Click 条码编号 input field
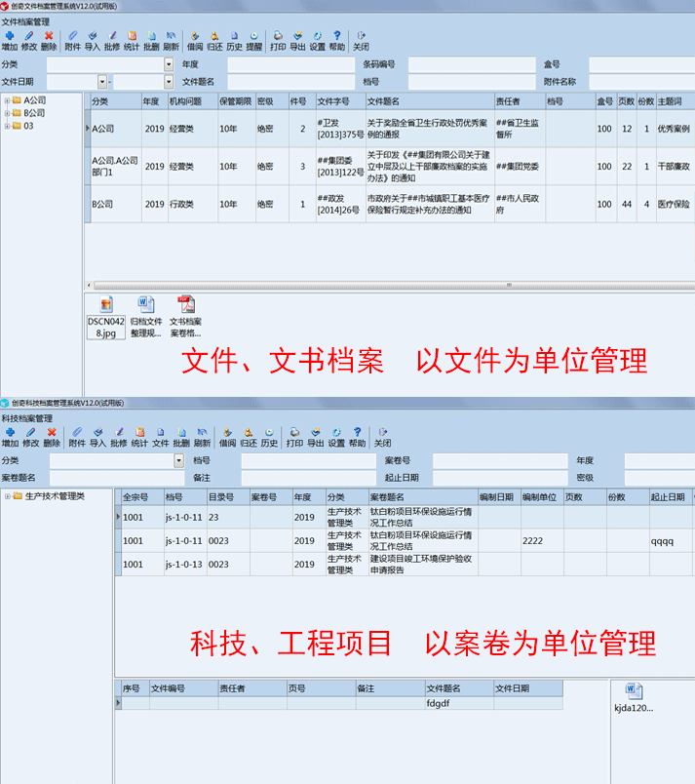 [472, 64]
